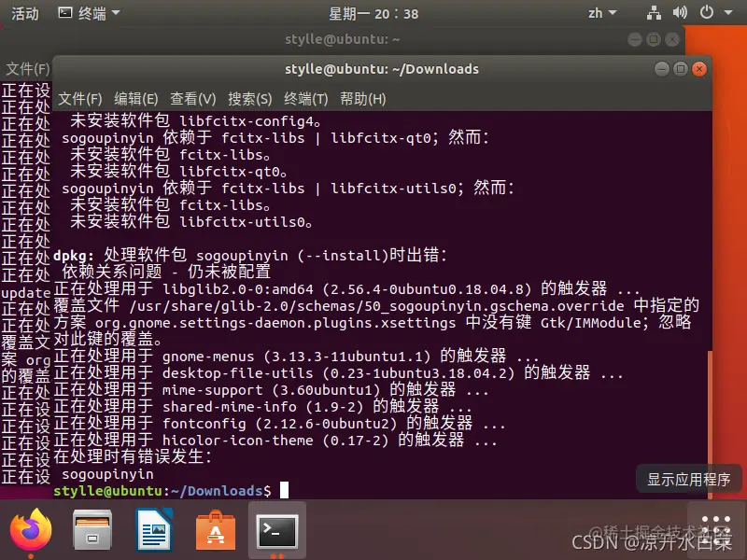Close the ~/Downloads terminal window
Image resolution: width=747 pixels, height=560 pixels.
point(699,69)
